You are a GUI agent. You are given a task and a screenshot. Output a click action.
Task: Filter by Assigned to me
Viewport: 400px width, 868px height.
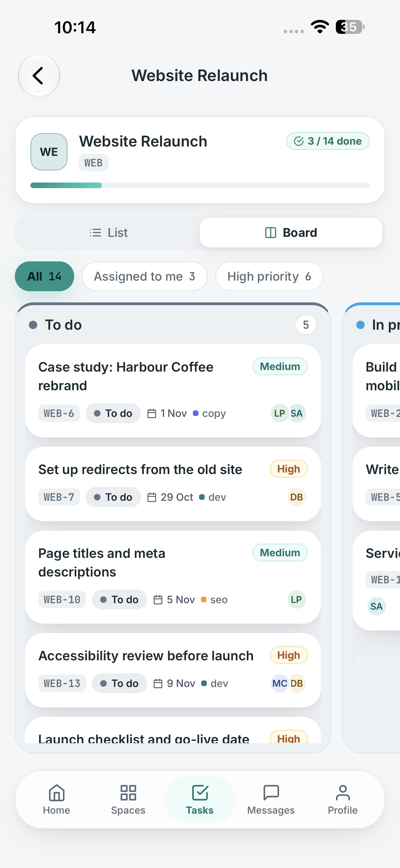pyautogui.click(x=144, y=276)
